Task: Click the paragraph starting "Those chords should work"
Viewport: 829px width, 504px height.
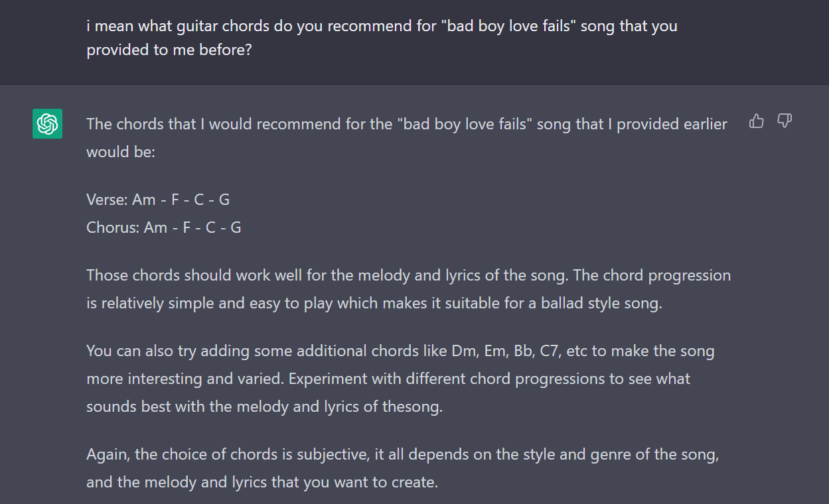Action: tap(408, 289)
